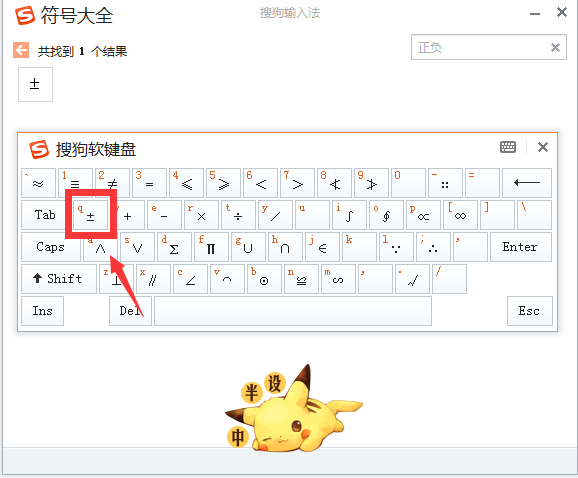
Task: Click the backspace arrow key
Action: [527, 183]
